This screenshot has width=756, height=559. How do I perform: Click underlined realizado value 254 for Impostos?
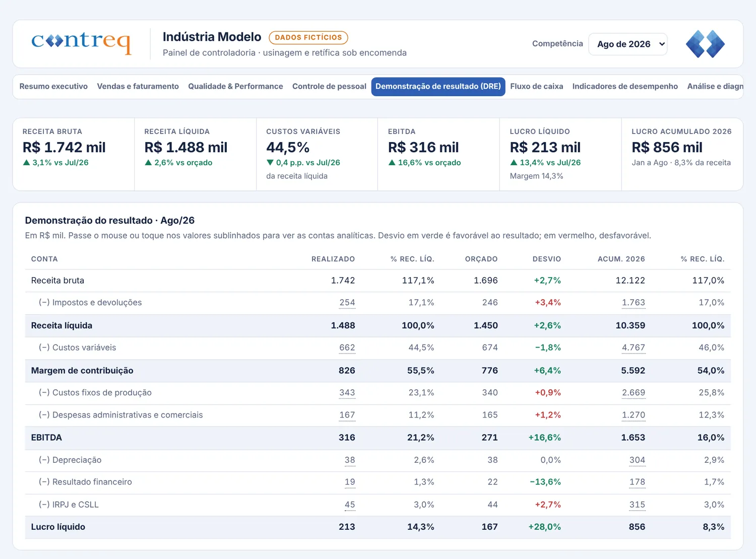click(x=347, y=303)
